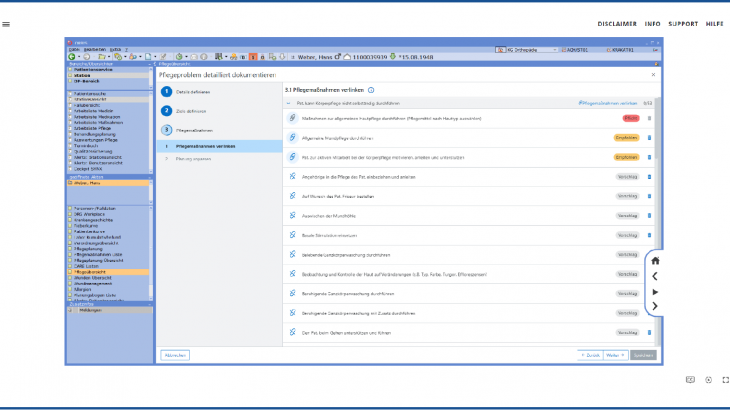Click unlinked icon beside Auf Wunsch Friseur bestellen
This screenshot has width=730, height=410.
(x=293, y=195)
